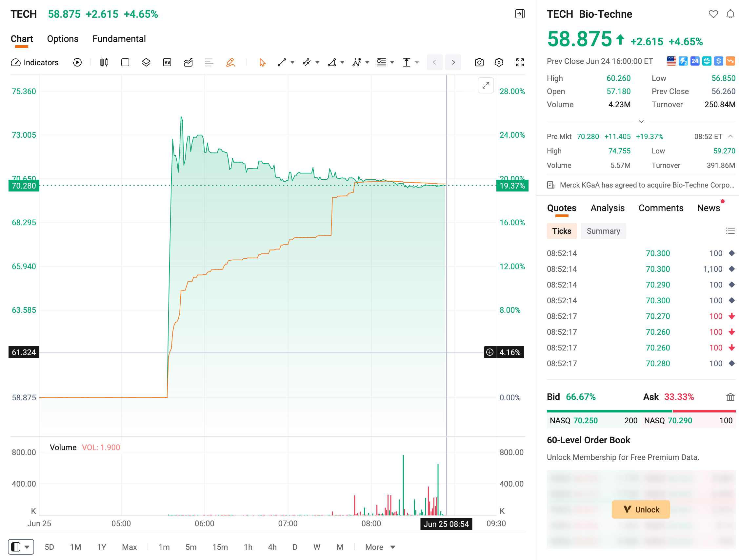Select the price range measure tool
The image size is (739, 560).
tap(407, 63)
